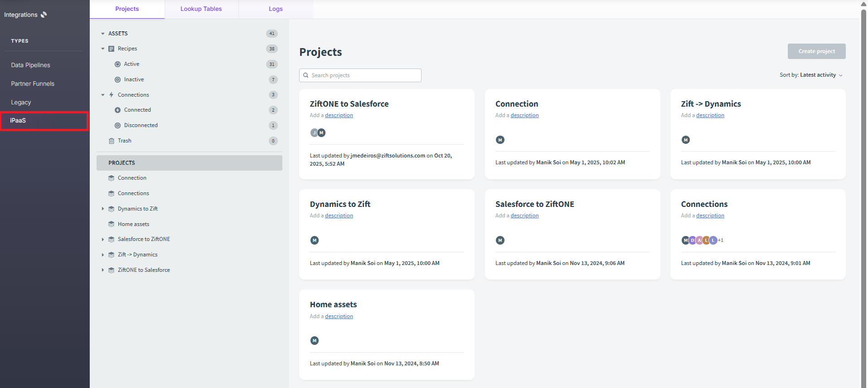Click the Connected status icon
This screenshot has height=388, width=868.
(x=117, y=110)
